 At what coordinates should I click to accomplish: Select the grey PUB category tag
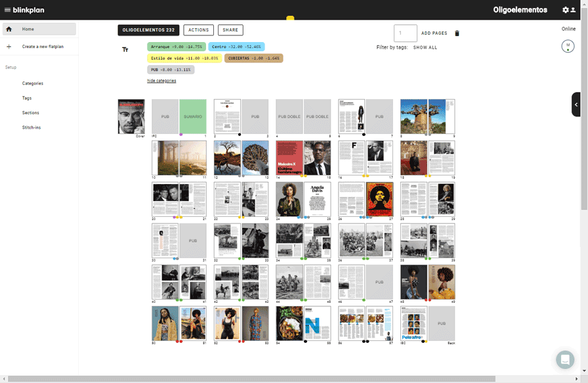pyautogui.click(x=171, y=70)
